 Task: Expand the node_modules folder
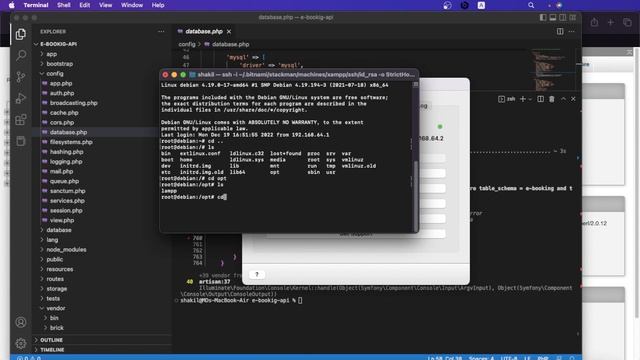(x=66, y=249)
